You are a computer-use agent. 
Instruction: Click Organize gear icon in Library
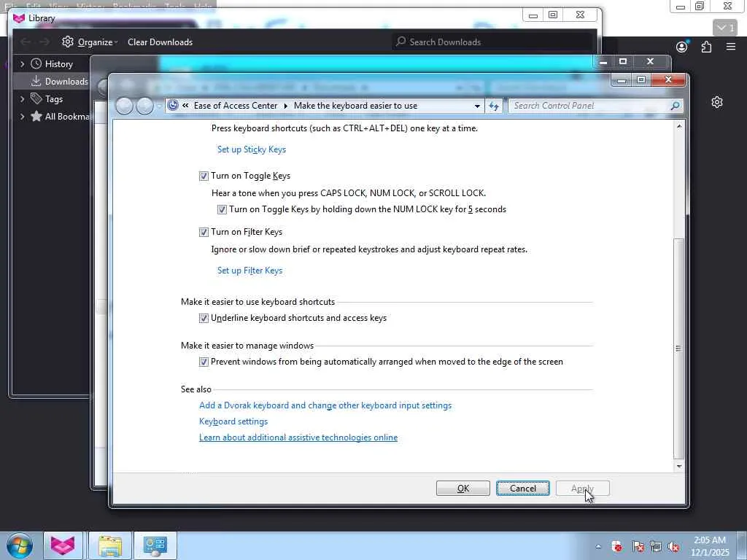[68, 42]
